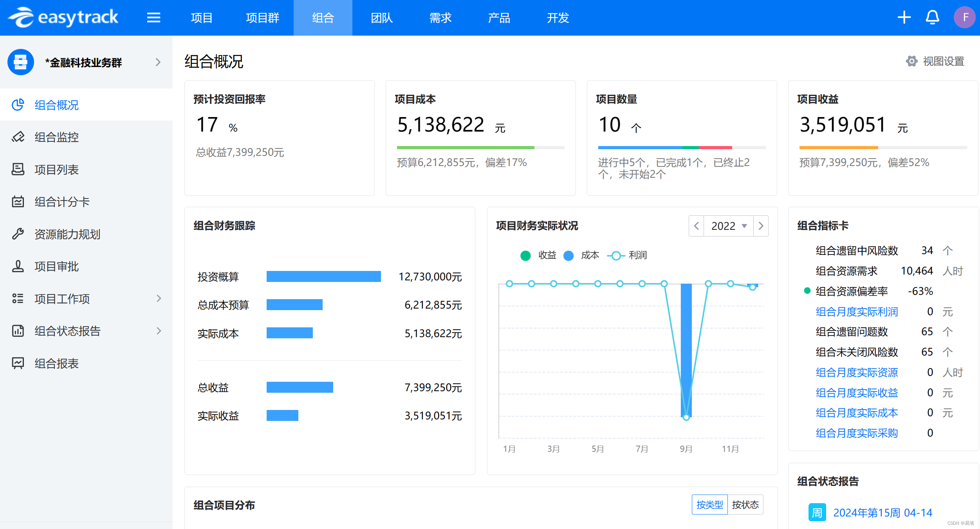
Task: Open the 产品 top tab
Action: point(499,18)
